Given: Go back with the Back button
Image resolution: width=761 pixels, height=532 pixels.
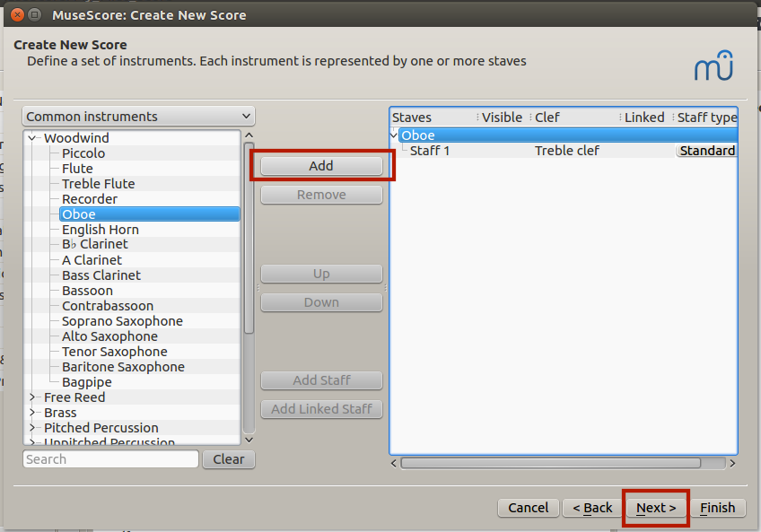Looking at the screenshot, I should tap(592, 508).
